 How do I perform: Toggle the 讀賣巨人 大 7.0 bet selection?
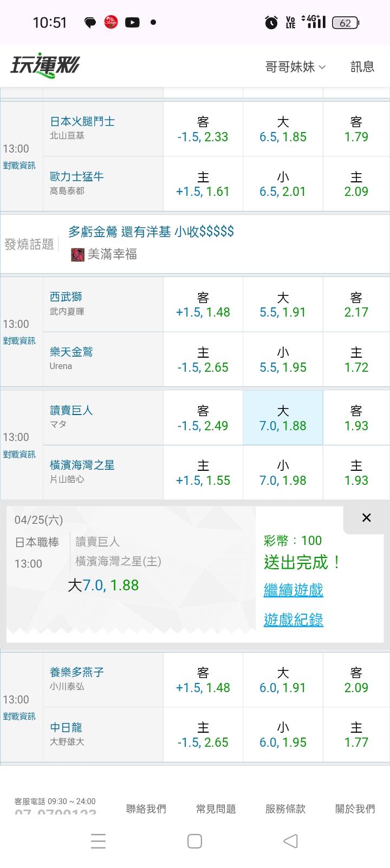(x=283, y=418)
